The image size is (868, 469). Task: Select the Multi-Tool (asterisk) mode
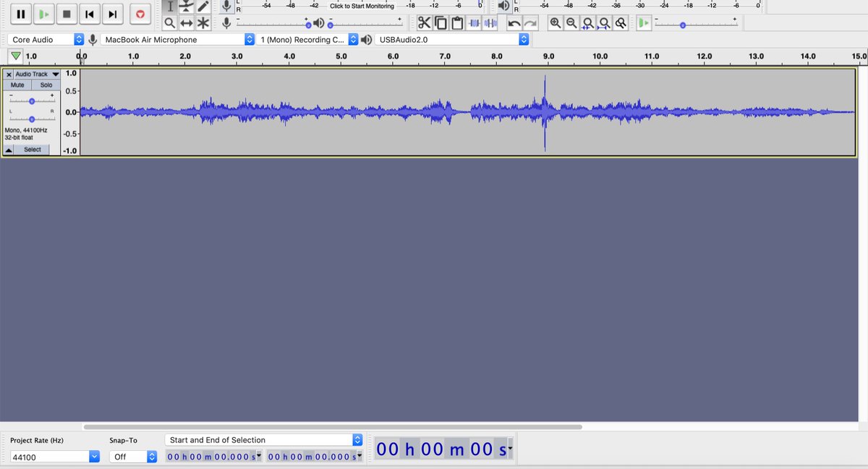pyautogui.click(x=203, y=23)
